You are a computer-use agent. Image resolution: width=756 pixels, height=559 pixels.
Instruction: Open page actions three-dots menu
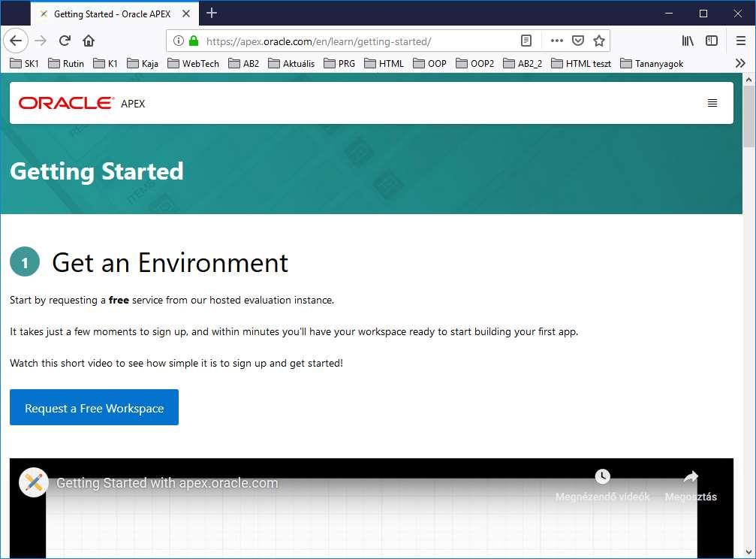tap(557, 41)
